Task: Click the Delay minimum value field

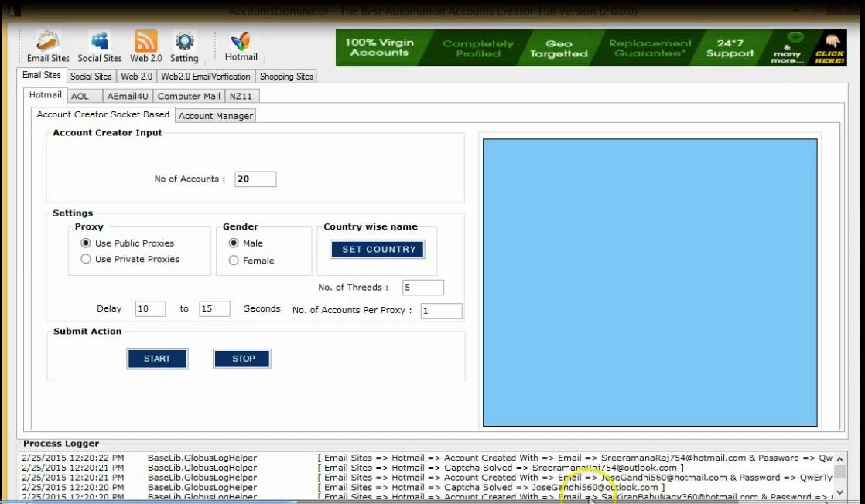Action: tap(151, 308)
